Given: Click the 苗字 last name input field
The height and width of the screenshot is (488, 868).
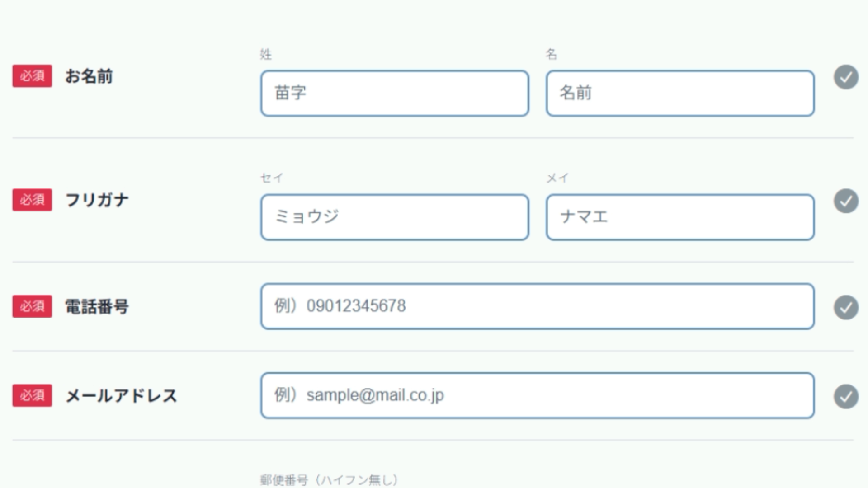Looking at the screenshot, I should (x=395, y=93).
